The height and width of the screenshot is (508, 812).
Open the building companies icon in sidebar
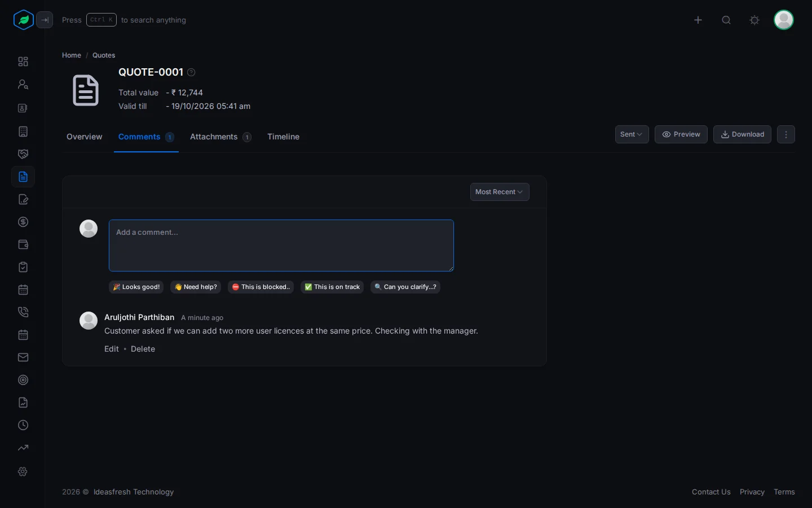(x=23, y=132)
